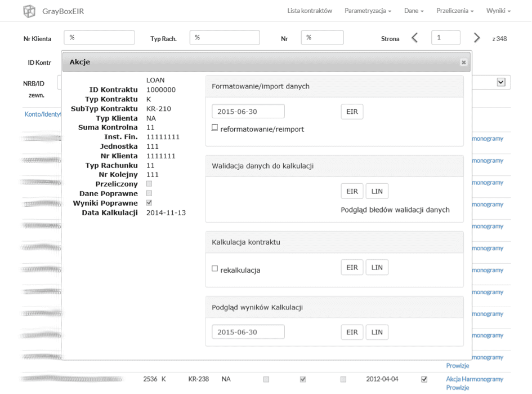Toggle the checked middle checkbox in KR-238 row

tap(303, 379)
